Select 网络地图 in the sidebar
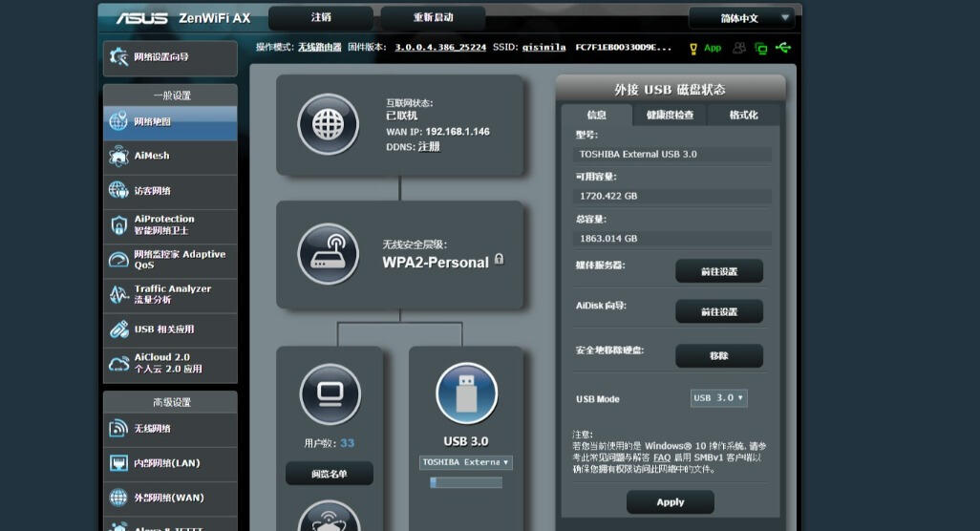The width and height of the screenshot is (980, 531). [x=170, y=122]
